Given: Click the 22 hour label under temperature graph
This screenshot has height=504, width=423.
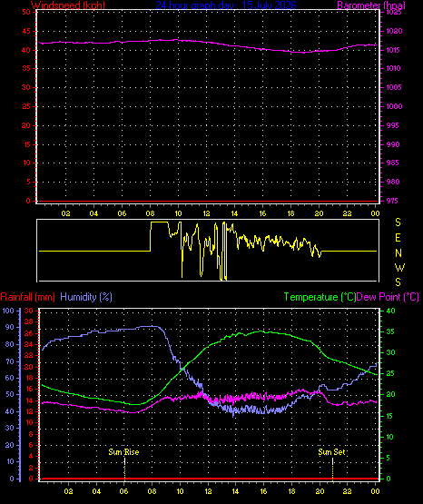Looking at the screenshot, I should click(x=347, y=491).
